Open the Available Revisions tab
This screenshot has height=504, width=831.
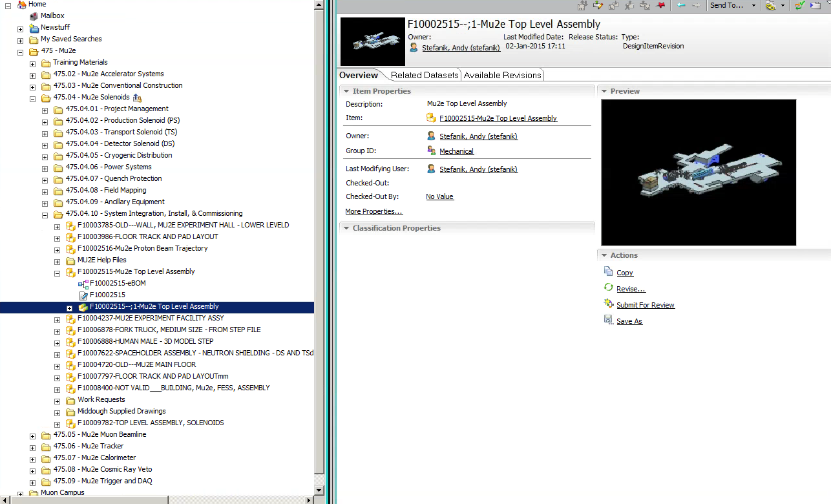click(x=502, y=74)
